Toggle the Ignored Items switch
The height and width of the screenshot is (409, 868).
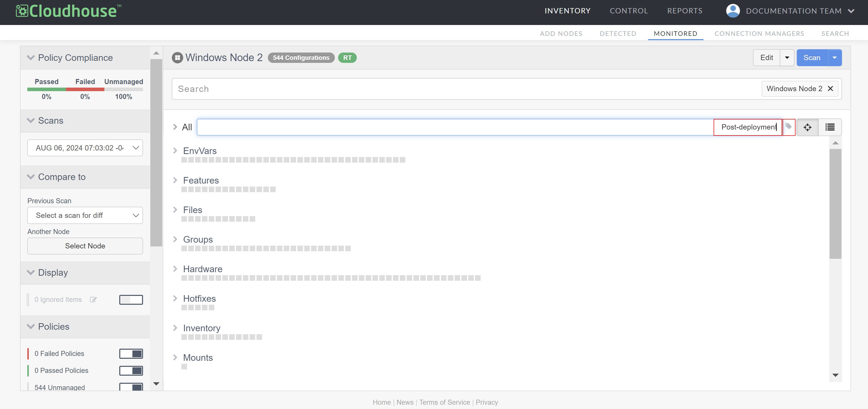pos(131,300)
